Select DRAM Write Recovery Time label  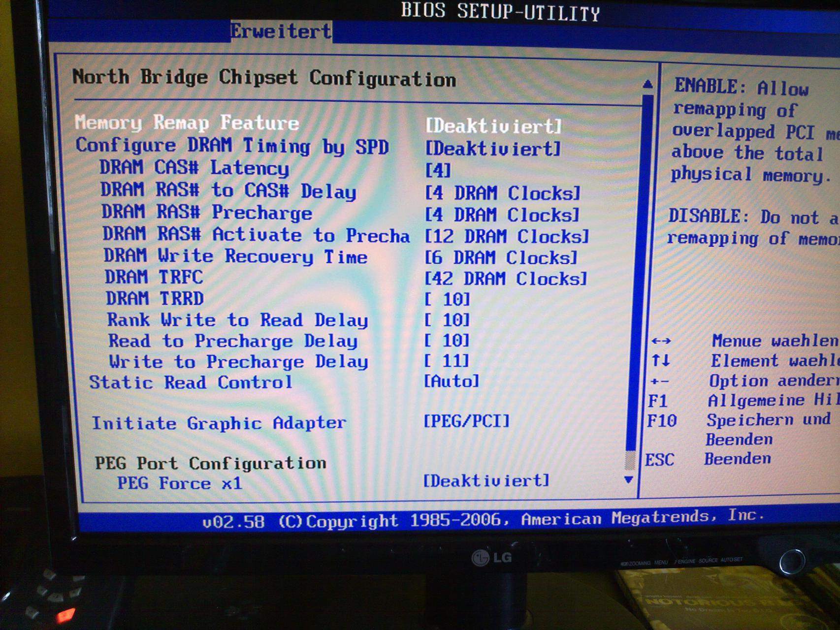coord(235,256)
